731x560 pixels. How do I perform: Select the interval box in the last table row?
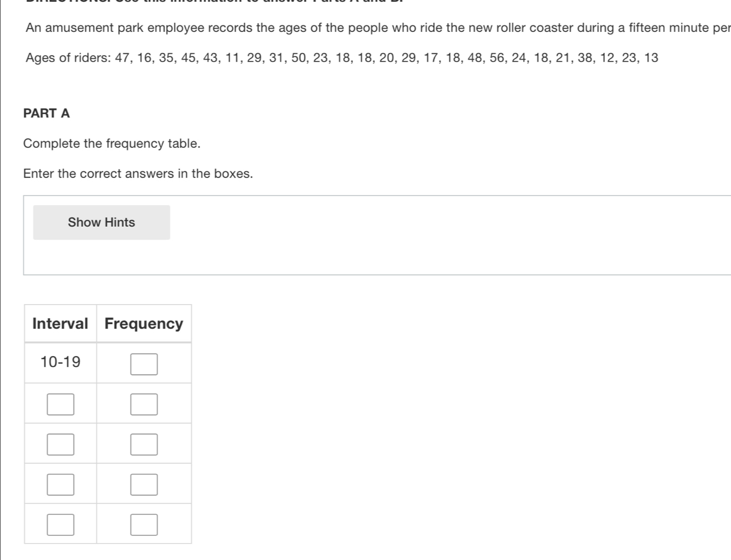click(x=61, y=524)
